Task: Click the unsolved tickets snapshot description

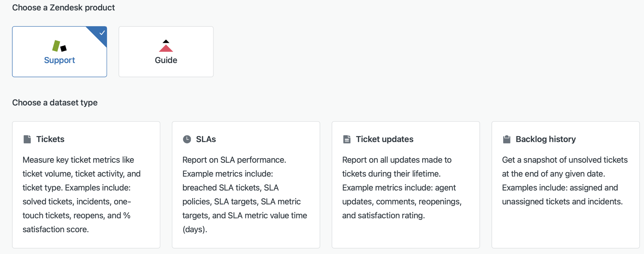Action: (564, 181)
